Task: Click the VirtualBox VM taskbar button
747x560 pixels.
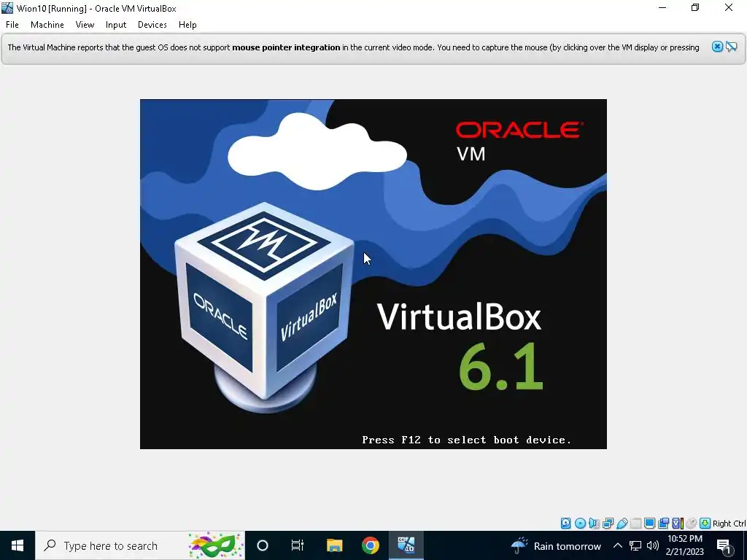Action: 406,545
